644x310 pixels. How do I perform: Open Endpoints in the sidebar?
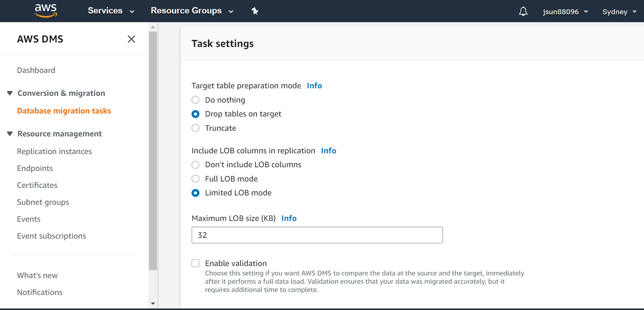[35, 168]
